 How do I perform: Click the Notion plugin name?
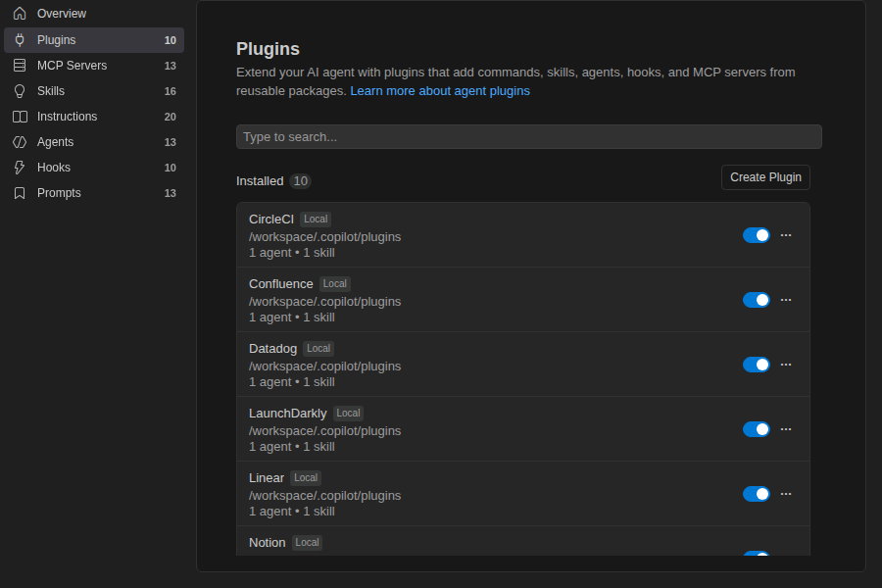pos(268,543)
